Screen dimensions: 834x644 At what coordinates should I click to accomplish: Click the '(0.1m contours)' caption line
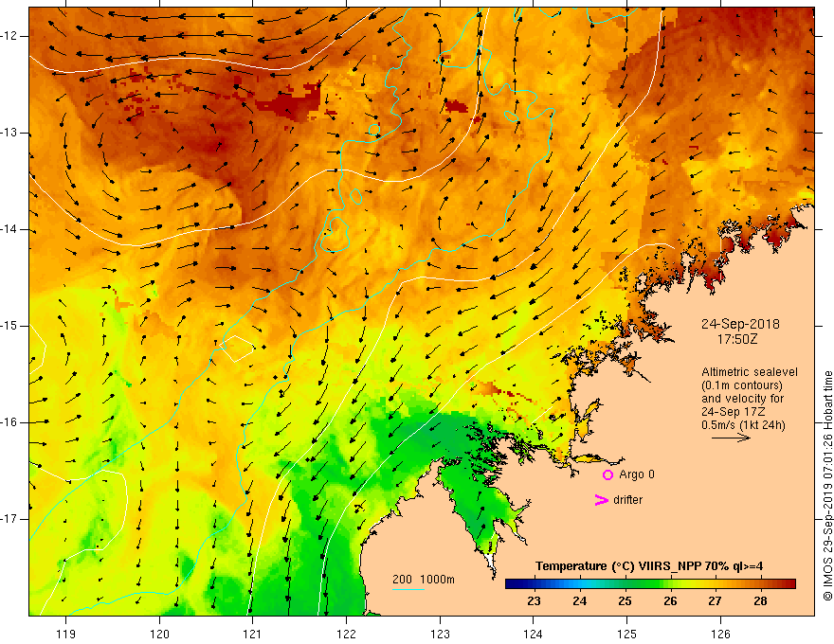tap(742, 385)
